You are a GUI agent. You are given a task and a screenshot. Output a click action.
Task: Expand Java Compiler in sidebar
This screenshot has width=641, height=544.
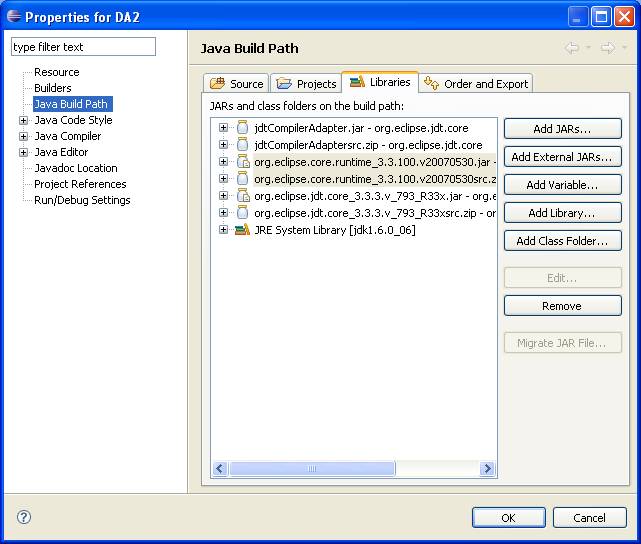(x=23, y=136)
